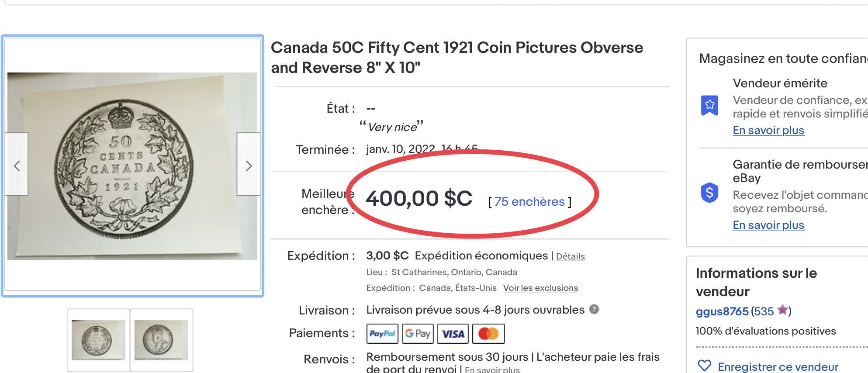Select the coin reverse thumbnail

point(98,340)
